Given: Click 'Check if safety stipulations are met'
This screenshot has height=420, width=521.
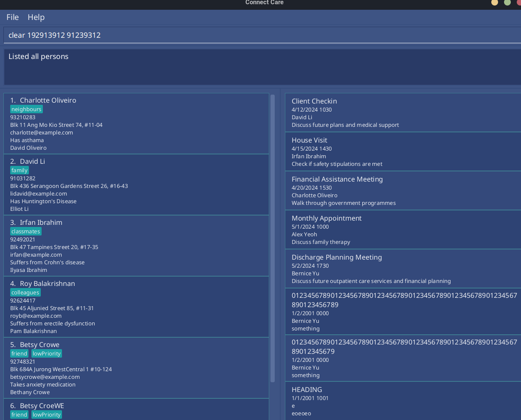Looking at the screenshot, I should (337, 164).
